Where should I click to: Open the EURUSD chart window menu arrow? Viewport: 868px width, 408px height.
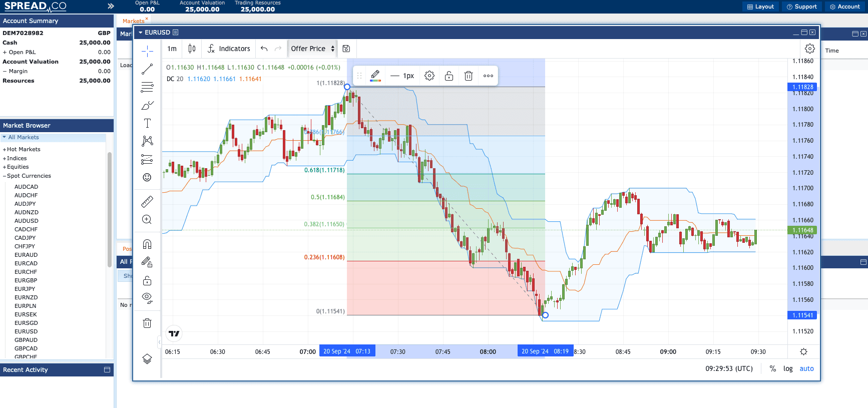click(x=141, y=33)
